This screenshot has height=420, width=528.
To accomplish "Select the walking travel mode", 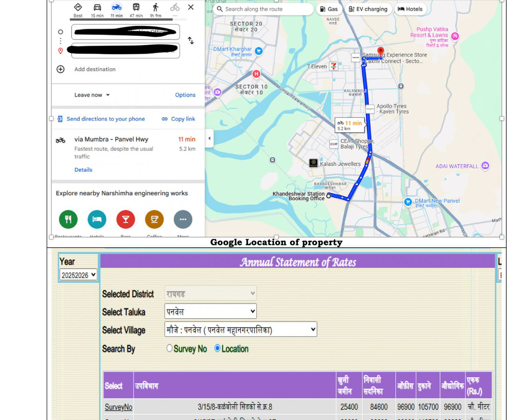I will [155, 8].
